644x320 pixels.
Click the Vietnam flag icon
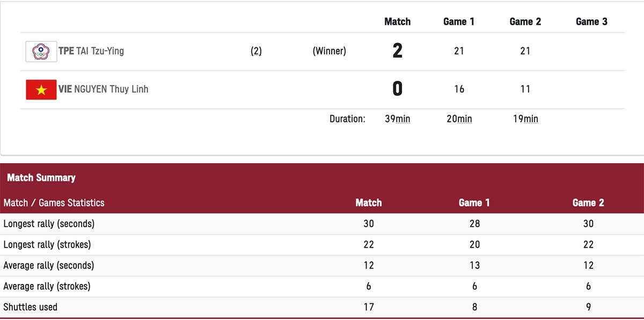(41, 90)
